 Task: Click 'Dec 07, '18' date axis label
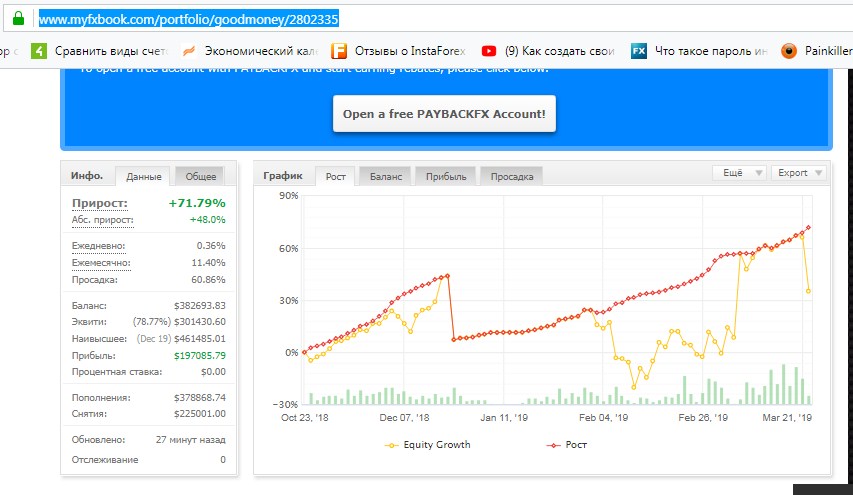404,418
